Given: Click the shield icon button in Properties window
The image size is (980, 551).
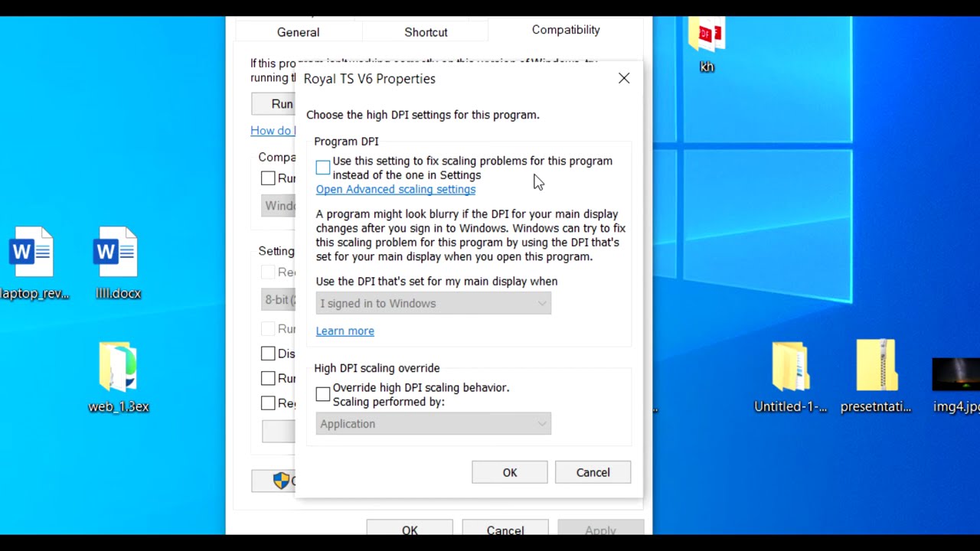Looking at the screenshot, I should click(x=274, y=481).
